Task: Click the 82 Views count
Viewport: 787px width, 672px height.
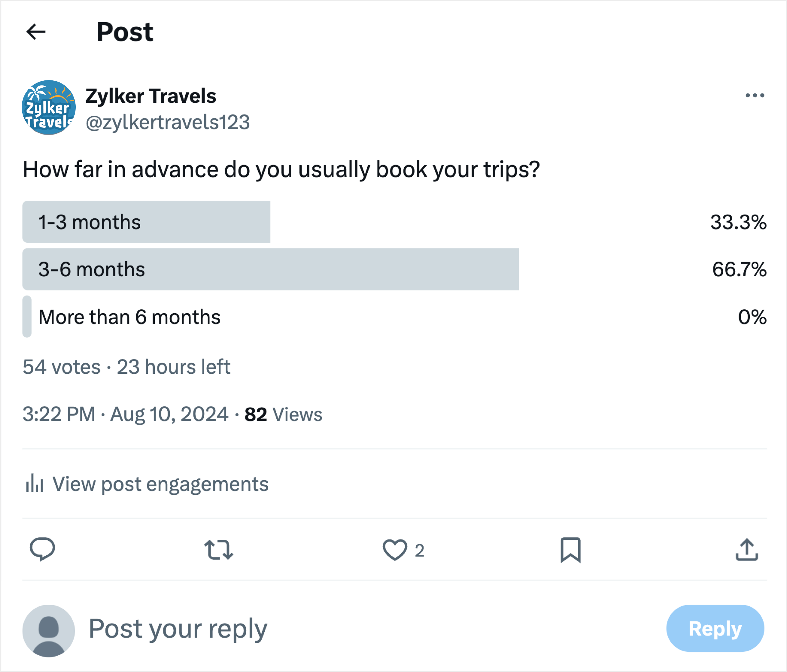Action: pyautogui.click(x=283, y=414)
